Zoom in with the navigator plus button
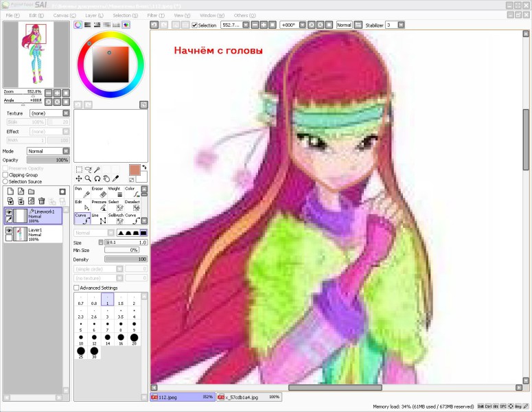532x412 pixels. [58, 93]
